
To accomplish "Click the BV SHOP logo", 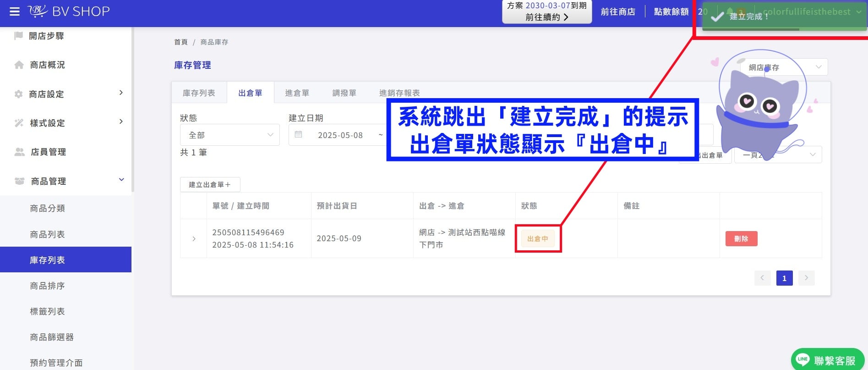I will pyautogui.click(x=69, y=11).
